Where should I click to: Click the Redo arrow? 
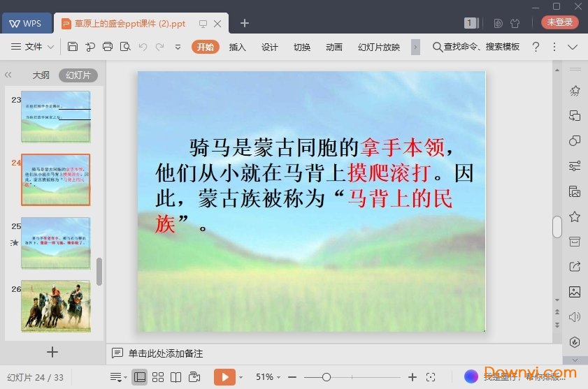click(159, 47)
